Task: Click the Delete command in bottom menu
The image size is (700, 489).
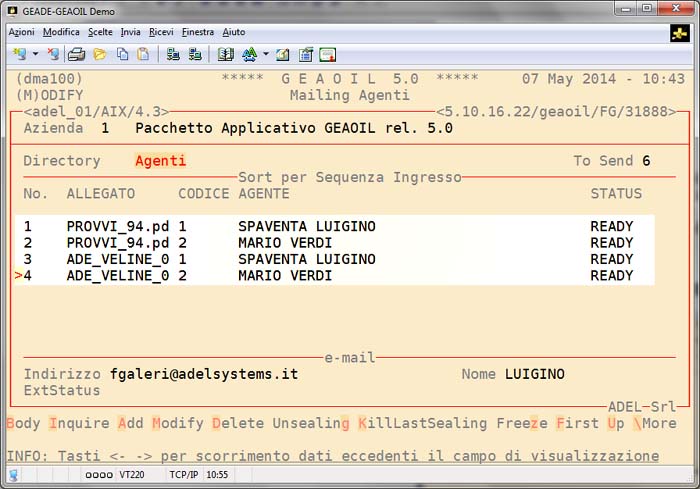Action: point(239,423)
